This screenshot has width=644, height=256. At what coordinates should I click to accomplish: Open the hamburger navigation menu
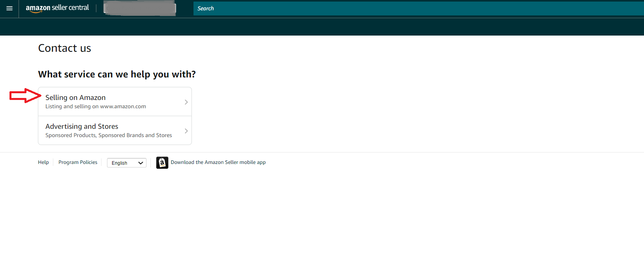[x=9, y=8]
